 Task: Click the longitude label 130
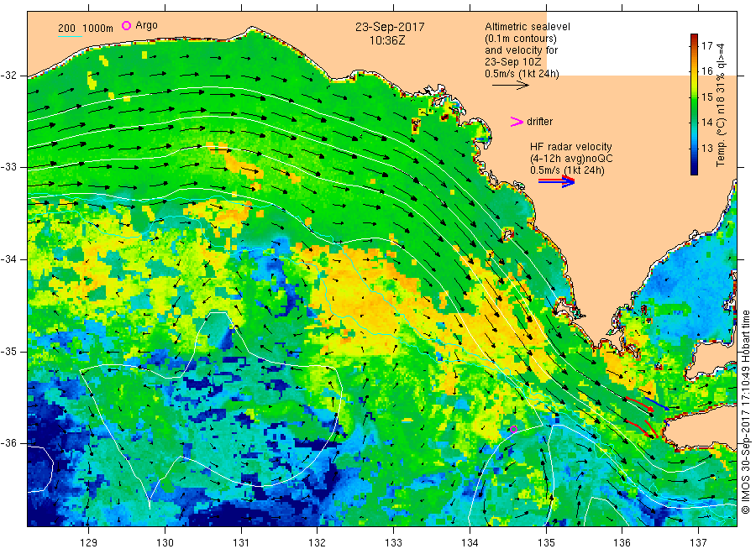165,543
